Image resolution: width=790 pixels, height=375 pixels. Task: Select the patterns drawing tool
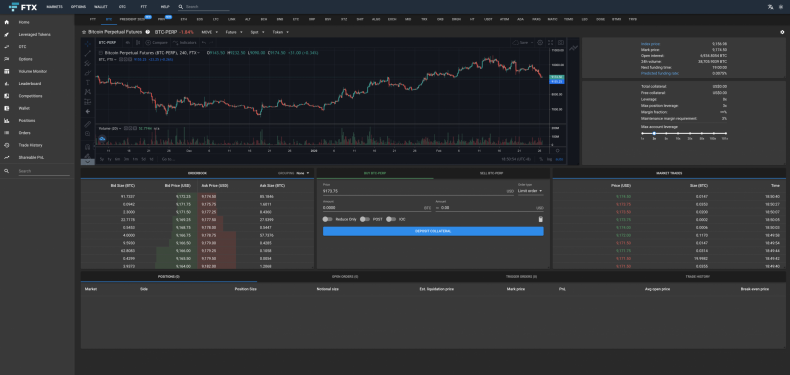[x=88, y=92]
